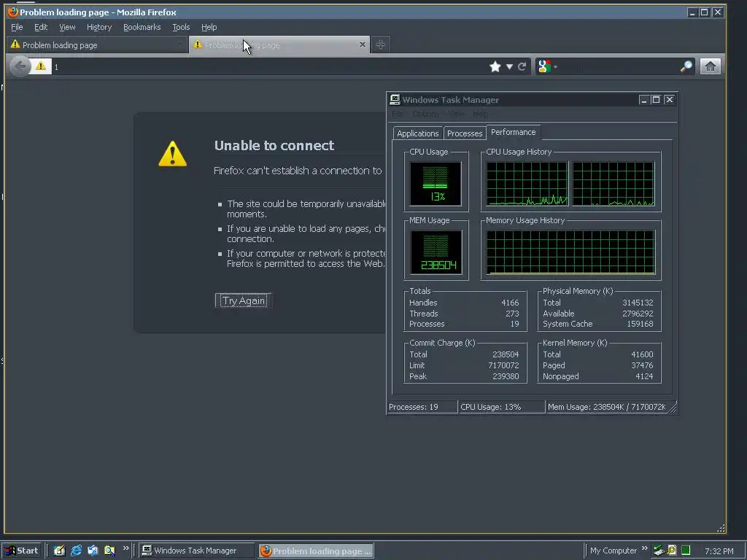Open Firefox Tools menu
The height and width of the screenshot is (560, 747).
point(181,27)
